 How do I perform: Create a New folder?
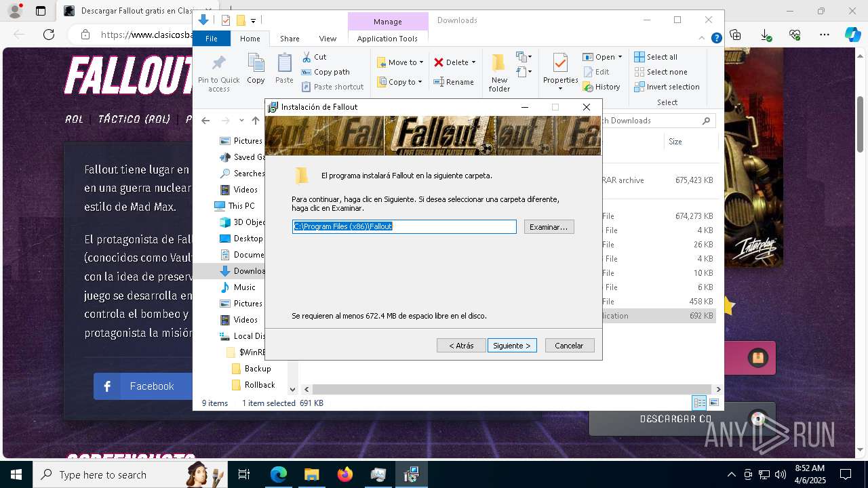click(499, 73)
